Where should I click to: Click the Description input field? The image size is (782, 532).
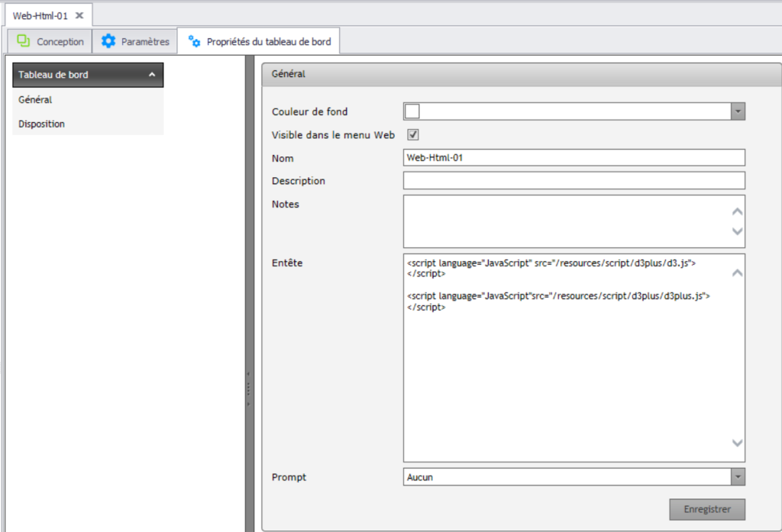[x=574, y=180]
